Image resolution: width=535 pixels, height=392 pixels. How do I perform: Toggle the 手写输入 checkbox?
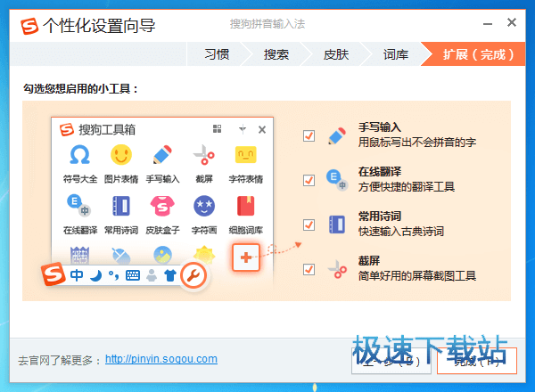[309, 136]
